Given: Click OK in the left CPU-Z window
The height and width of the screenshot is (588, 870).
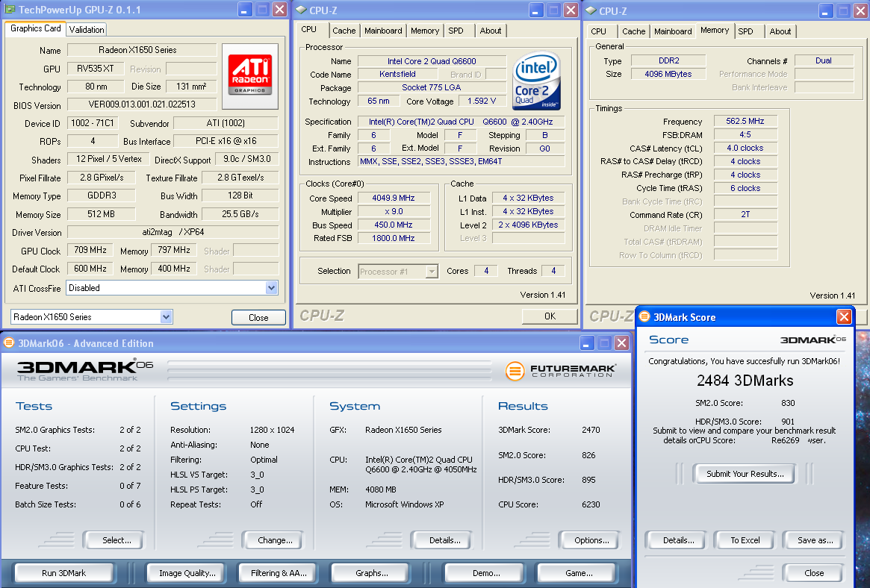Looking at the screenshot, I should point(550,316).
